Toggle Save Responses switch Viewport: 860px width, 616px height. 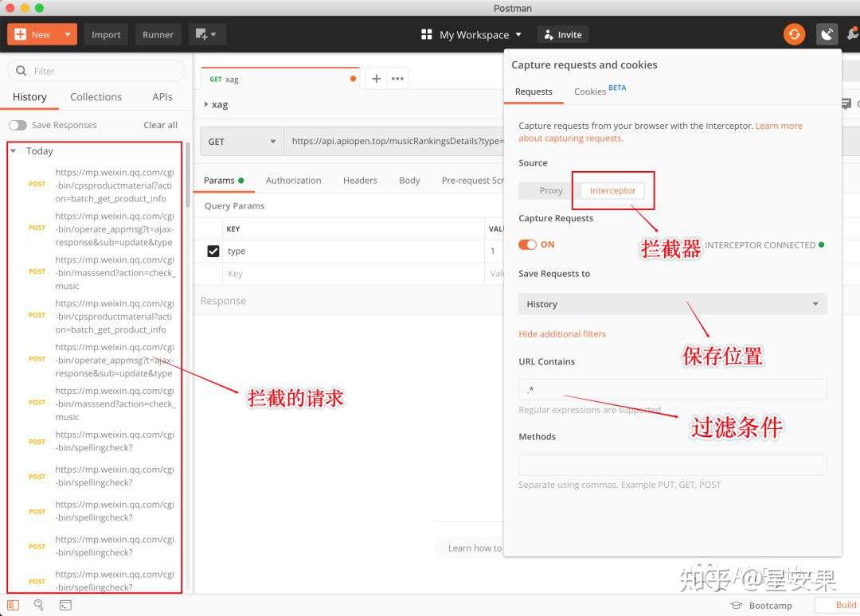click(18, 125)
